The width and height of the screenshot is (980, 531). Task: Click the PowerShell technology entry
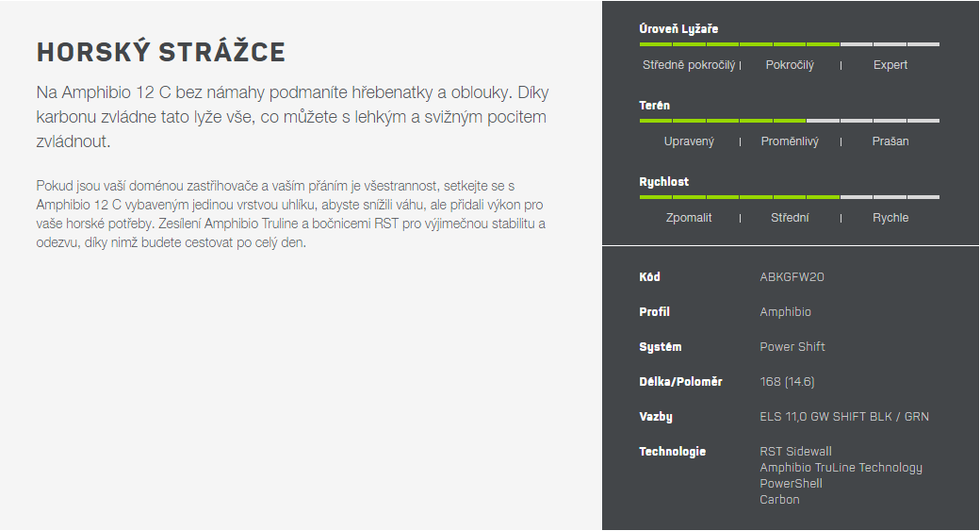pos(792,484)
